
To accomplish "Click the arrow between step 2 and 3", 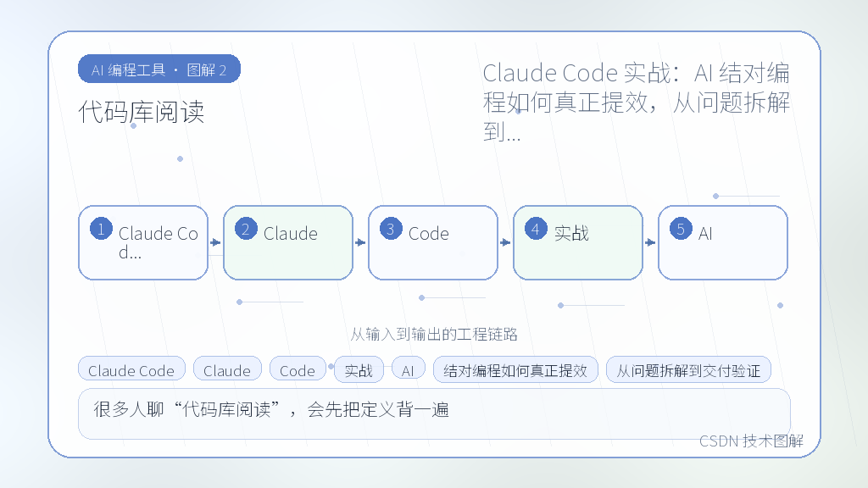I will [360, 242].
